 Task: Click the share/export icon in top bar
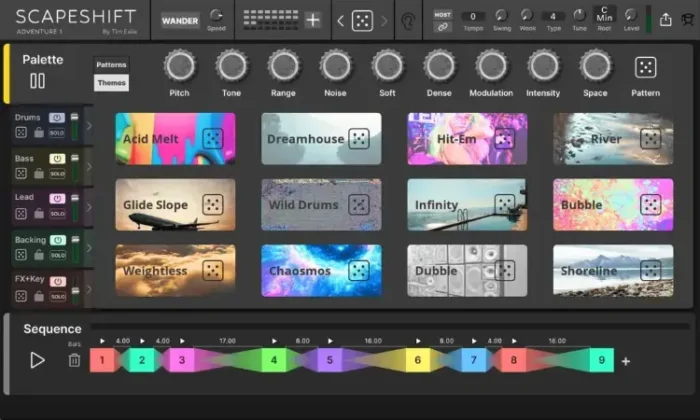tap(666, 20)
